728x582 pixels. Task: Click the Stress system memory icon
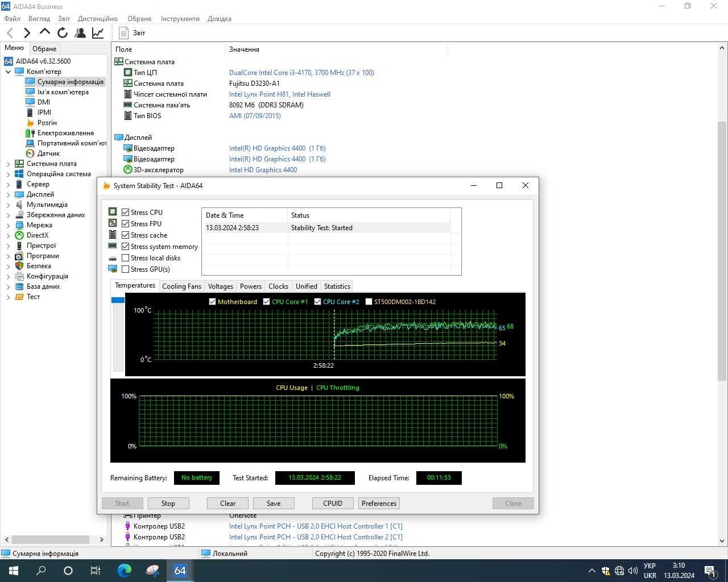(113, 246)
